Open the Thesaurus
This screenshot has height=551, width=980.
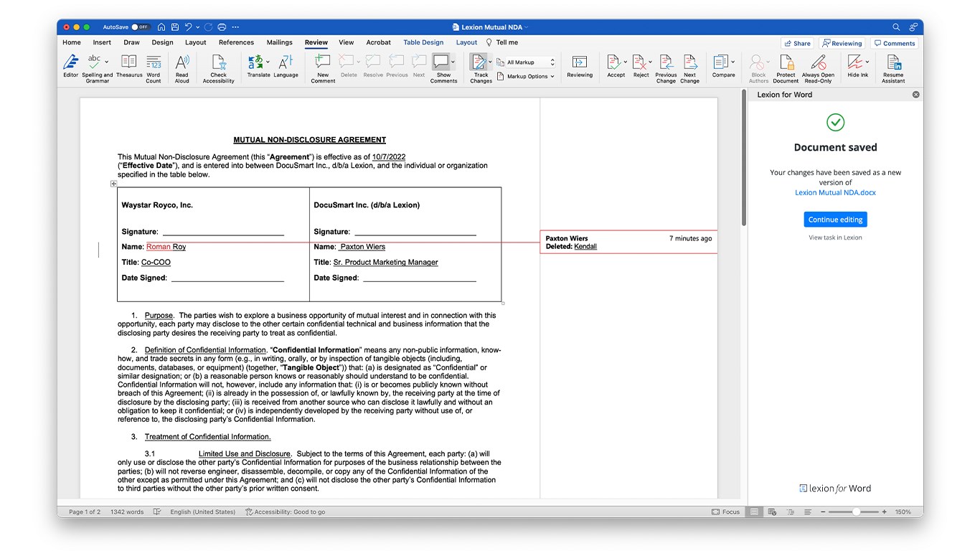(129, 67)
